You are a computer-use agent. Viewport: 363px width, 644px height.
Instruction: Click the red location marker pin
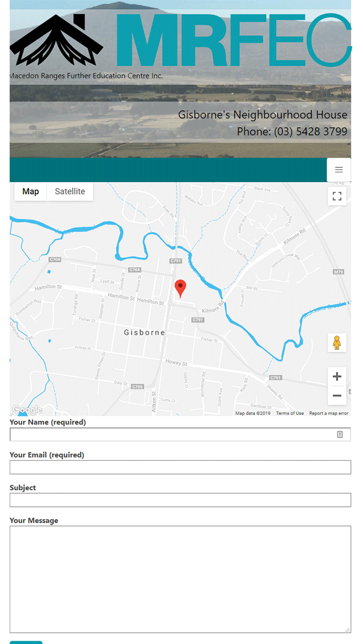(x=180, y=288)
